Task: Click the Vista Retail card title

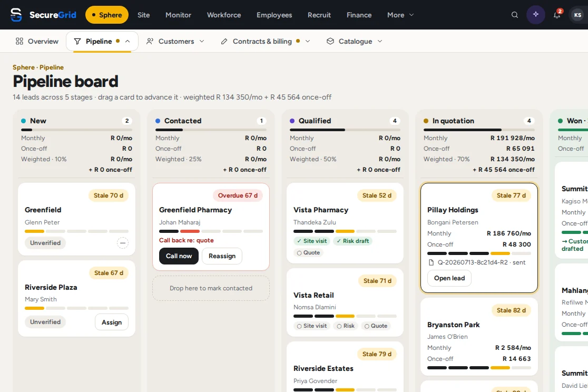Action: coord(313,295)
